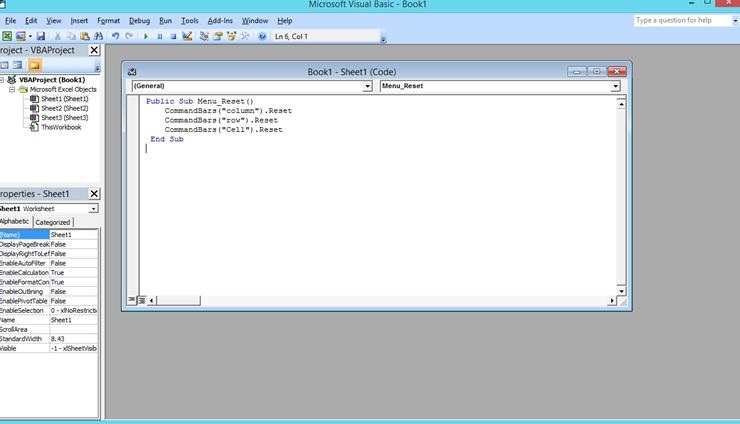This screenshot has height=424, width=740.
Task: Select ThisWorkbook in project tree
Action: click(x=61, y=127)
